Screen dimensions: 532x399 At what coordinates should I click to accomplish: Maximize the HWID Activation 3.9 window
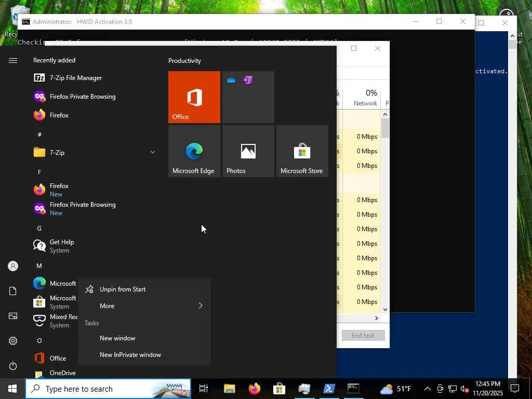(x=438, y=21)
